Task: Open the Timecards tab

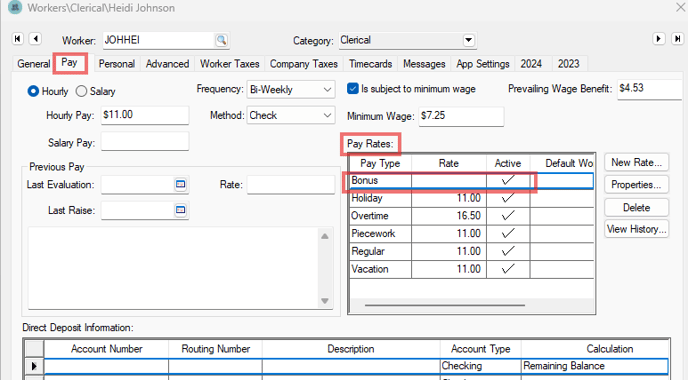Action: tap(370, 64)
